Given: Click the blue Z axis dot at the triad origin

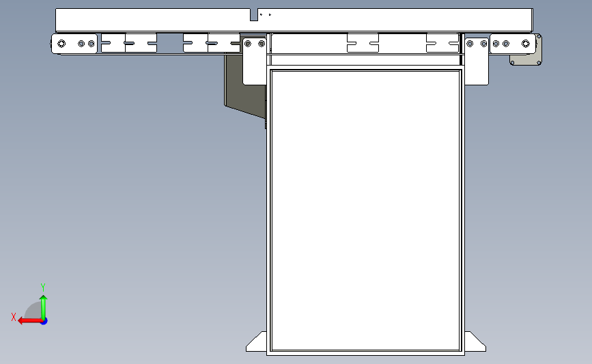Looking at the screenshot, I should pos(44,322).
